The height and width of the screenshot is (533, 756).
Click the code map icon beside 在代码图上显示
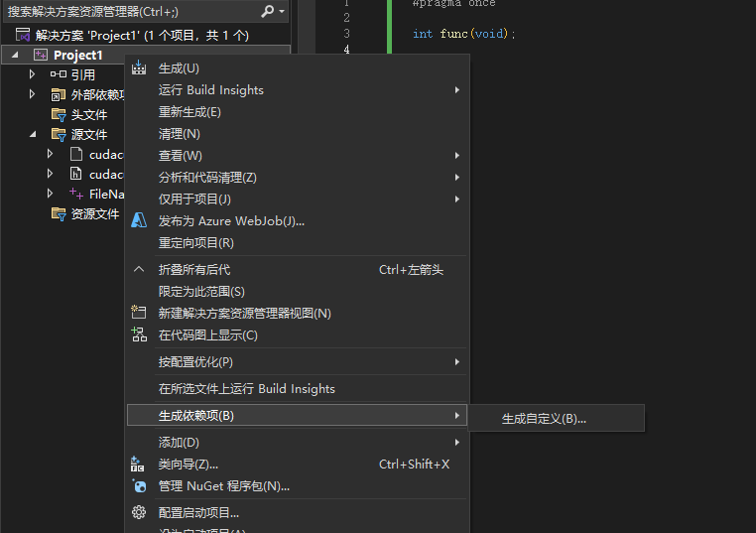pos(139,334)
